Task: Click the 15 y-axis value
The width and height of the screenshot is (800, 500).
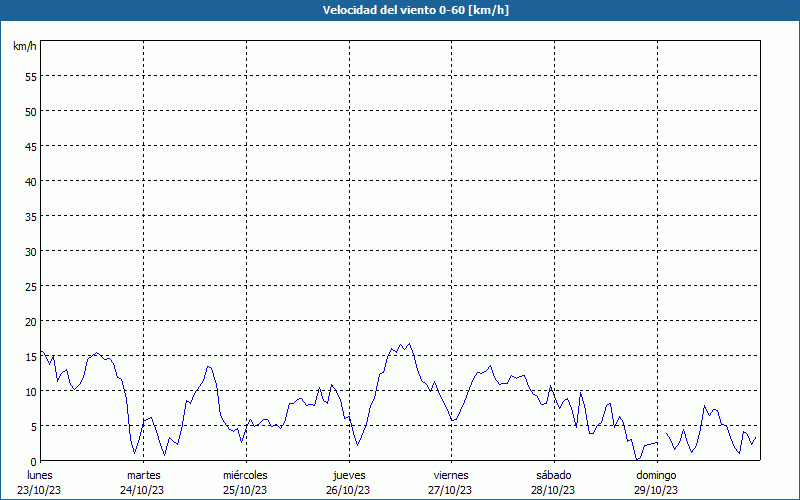Action: point(31,357)
